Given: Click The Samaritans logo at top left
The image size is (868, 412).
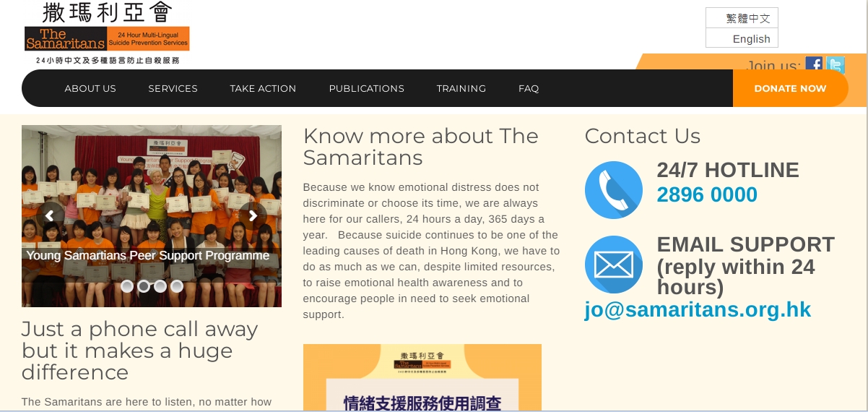Looking at the screenshot, I should point(107,33).
